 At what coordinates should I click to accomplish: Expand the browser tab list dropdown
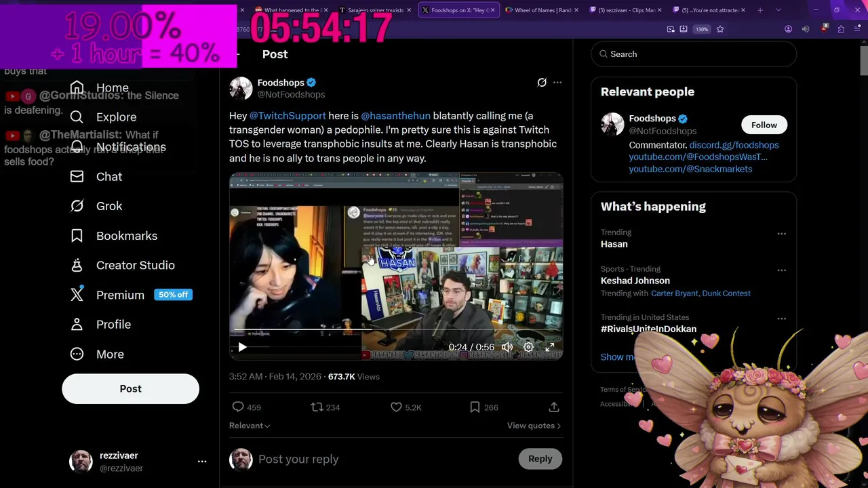(778, 10)
